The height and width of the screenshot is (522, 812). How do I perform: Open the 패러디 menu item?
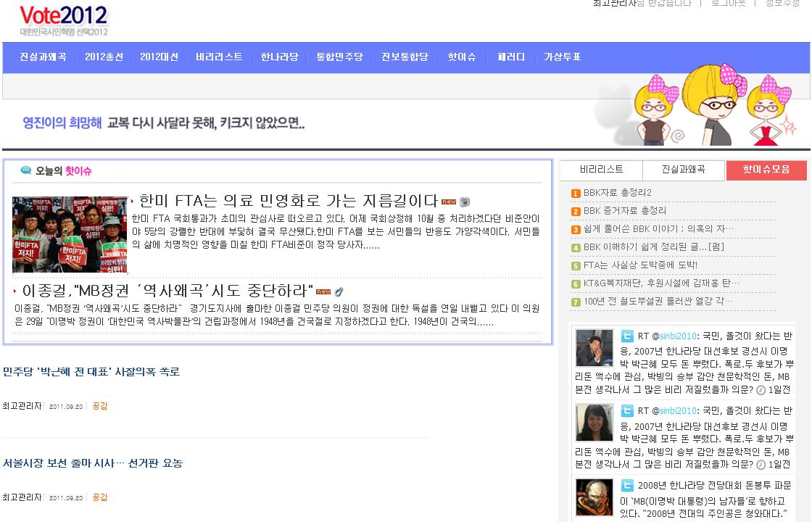click(510, 57)
